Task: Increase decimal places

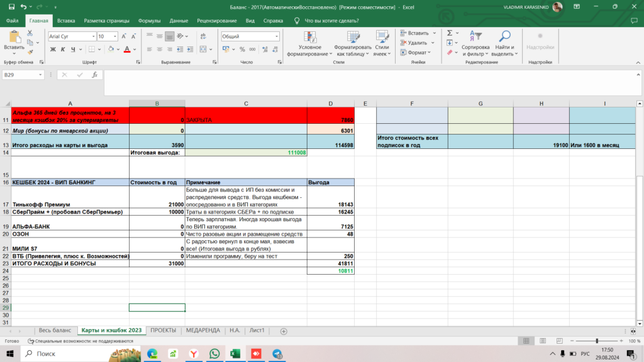Action: (265, 49)
